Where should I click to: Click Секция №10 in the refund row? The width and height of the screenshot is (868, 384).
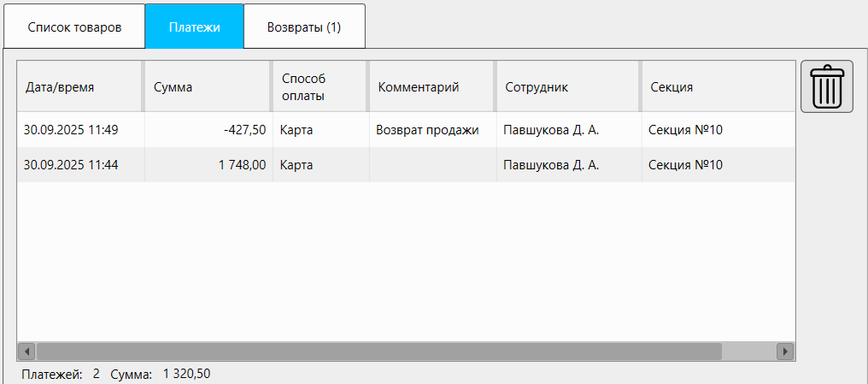pyautogui.click(x=686, y=130)
